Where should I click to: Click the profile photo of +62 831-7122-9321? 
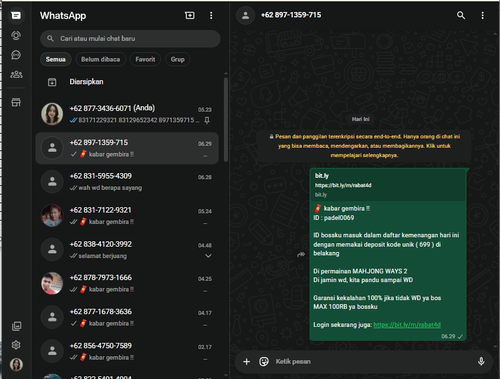(x=52, y=216)
